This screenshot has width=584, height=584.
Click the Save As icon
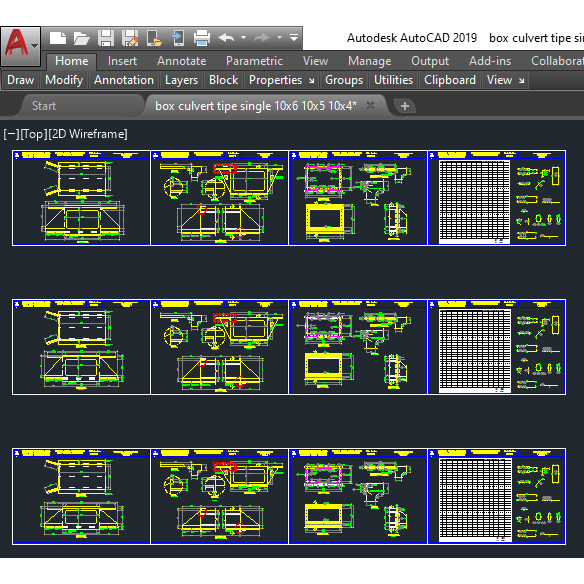tap(130, 38)
